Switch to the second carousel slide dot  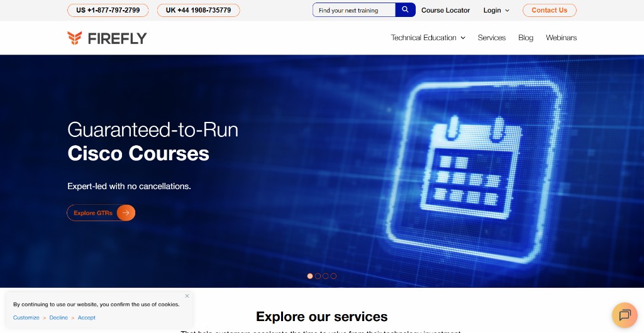tap(318, 276)
